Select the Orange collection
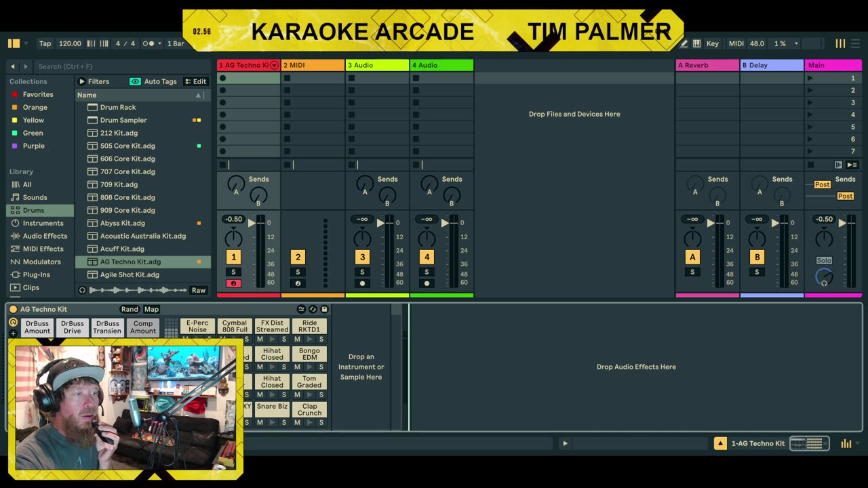868x488 pixels. 35,107
